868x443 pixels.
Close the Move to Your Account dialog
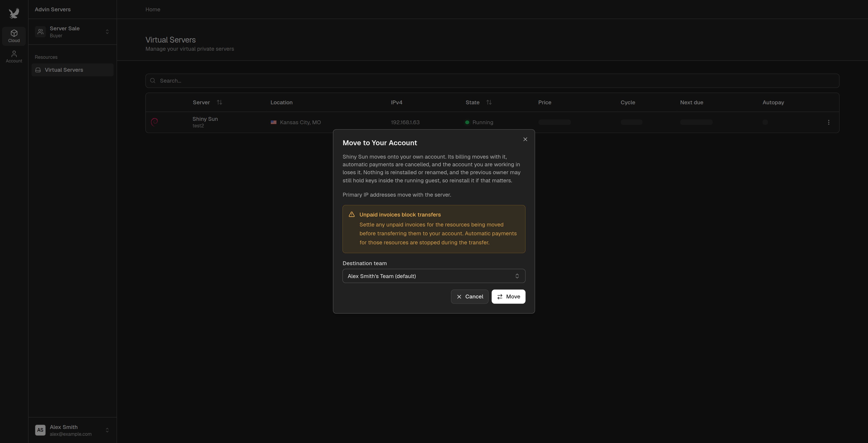[x=525, y=139]
